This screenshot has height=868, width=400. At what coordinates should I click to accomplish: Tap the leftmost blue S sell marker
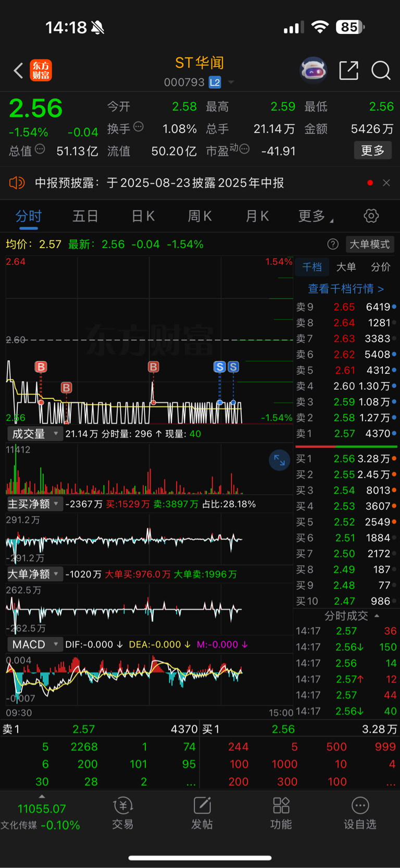(219, 366)
